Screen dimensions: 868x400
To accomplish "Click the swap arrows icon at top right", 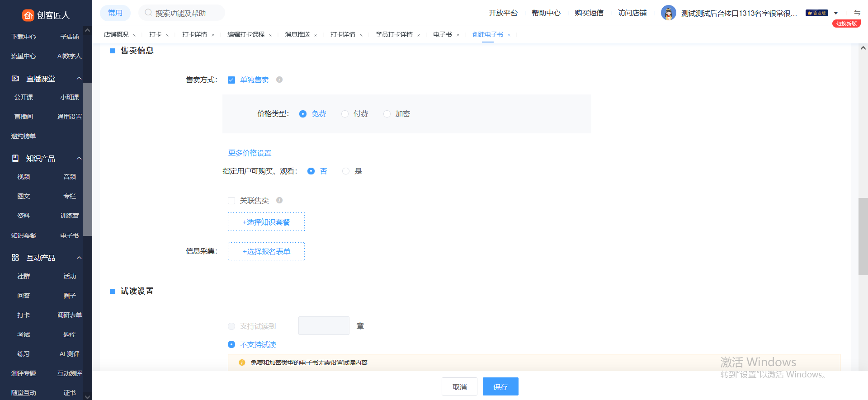I will pyautogui.click(x=857, y=13).
